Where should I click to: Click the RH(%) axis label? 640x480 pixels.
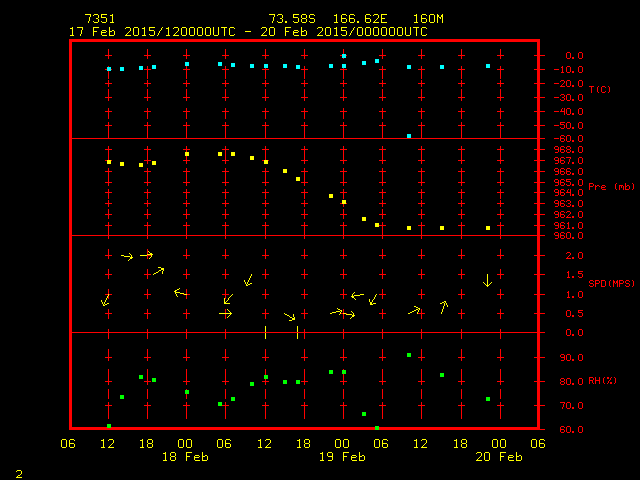[x=604, y=381]
